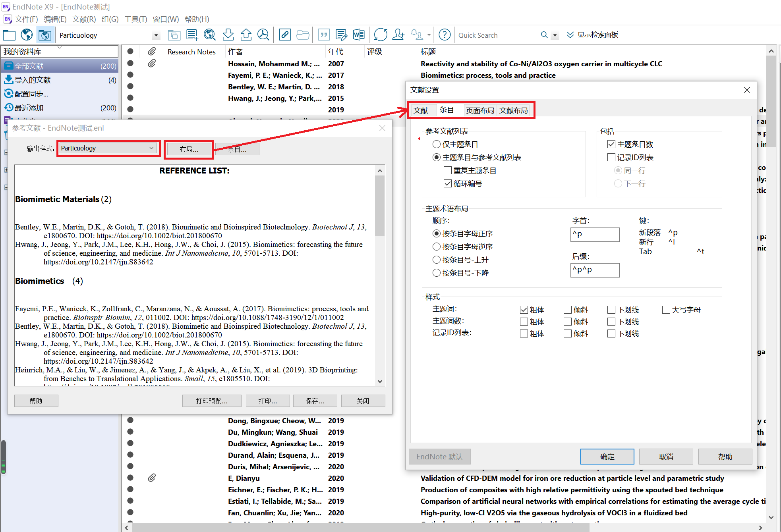This screenshot has height=532, width=781.
Task: Click the Open File folder icon
Action: [x=303, y=35]
